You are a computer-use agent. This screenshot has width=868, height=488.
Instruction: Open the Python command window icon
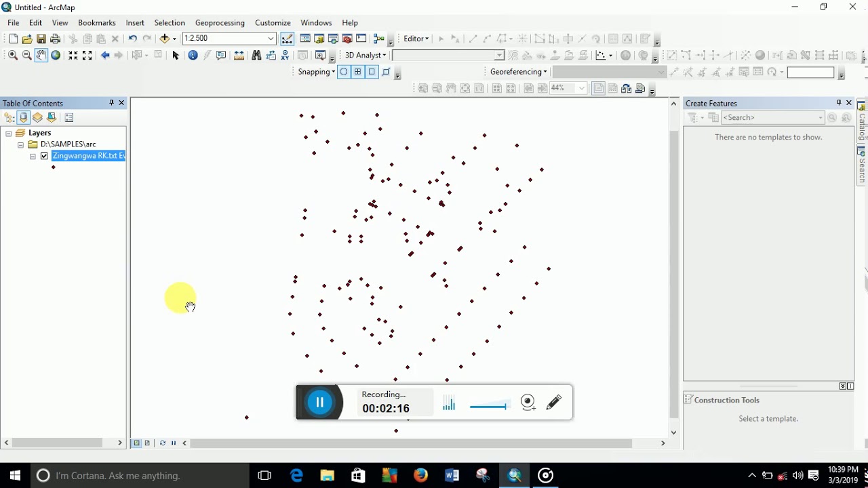361,39
